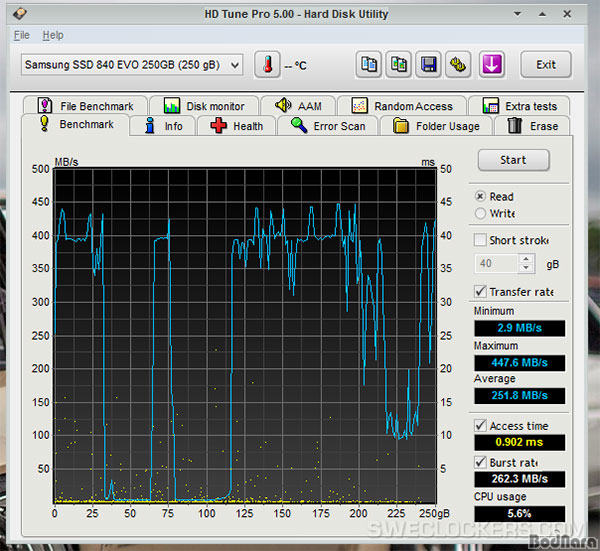Screen dimensions: 600x551
Task: Click the purple down-arrow icon
Action: coord(491,65)
